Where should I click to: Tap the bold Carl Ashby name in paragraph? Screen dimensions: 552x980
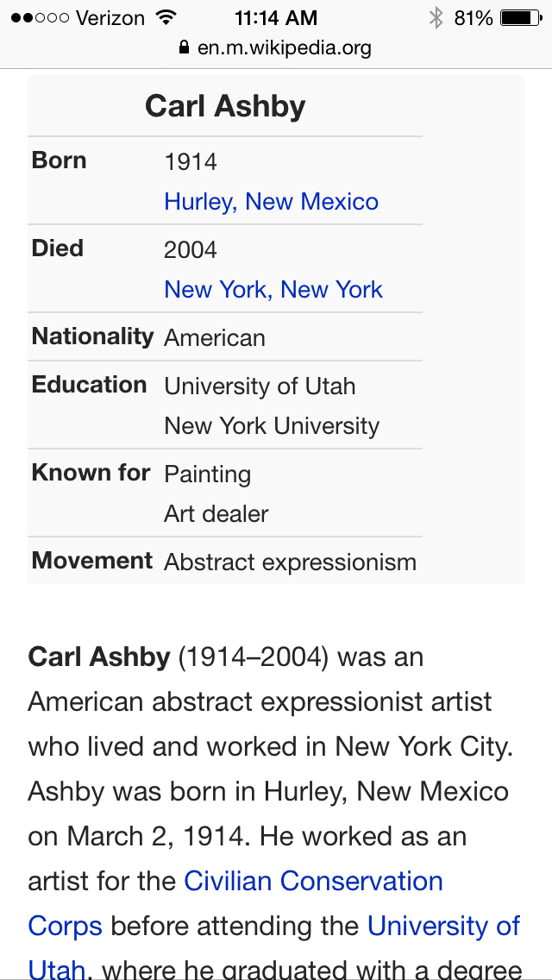tap(99, 656)
